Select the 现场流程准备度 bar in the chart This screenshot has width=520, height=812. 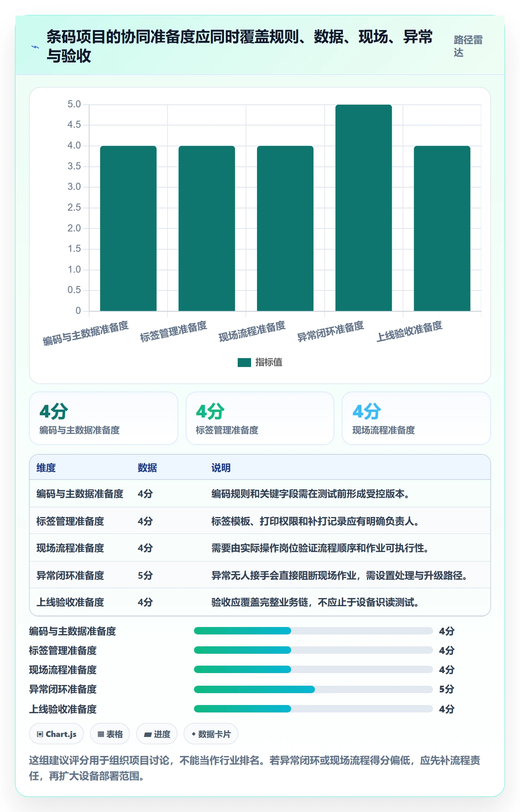pos(285,228)
